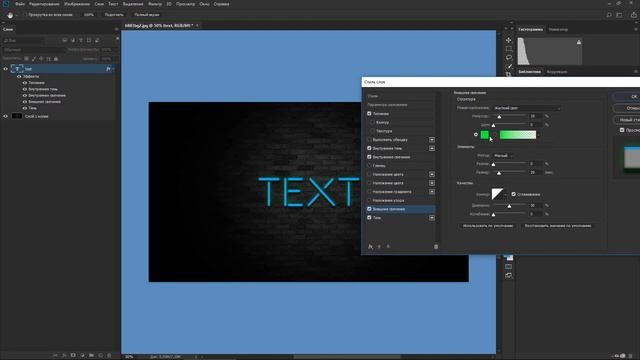Click the contour curve thumbnail

click(x=497, y=194)
